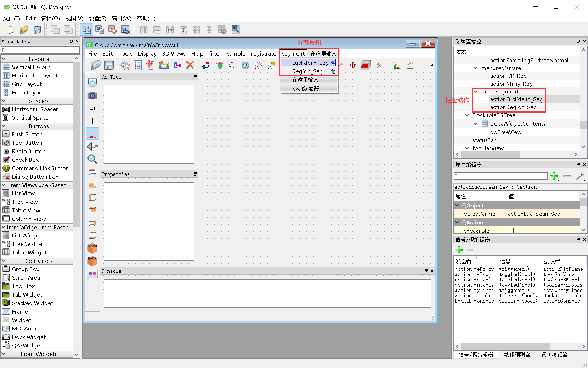Open the 视图(V) menu
The height and width of the screenshot is (368, 588).
[74, 18]
